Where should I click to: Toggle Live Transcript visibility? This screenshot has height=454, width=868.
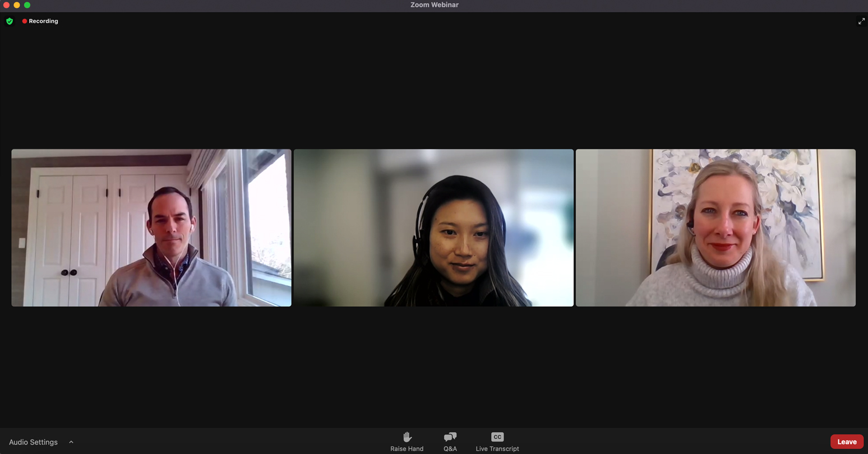point(497,442)
